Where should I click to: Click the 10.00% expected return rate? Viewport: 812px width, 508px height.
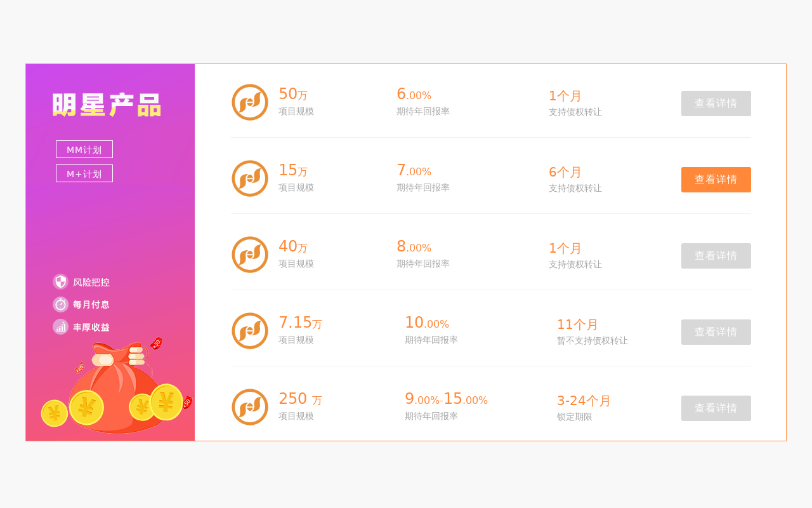(x=427, y=323)
